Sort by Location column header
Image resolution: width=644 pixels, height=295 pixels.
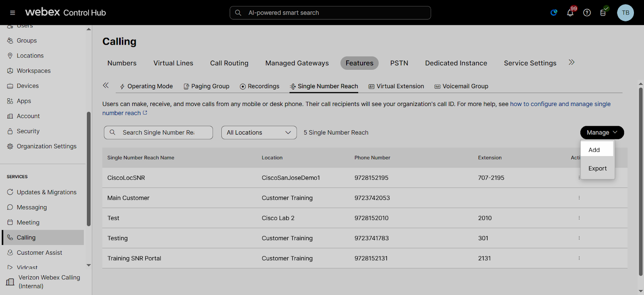[272, 158]
